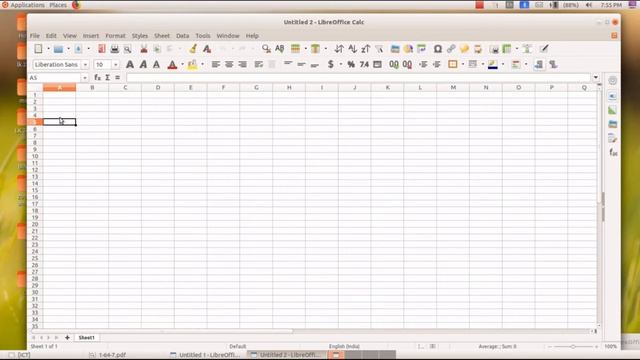Open Sidebar Functions fx panel icon
The width and height of the screenshot is (640, 360).
pyautogui.click(x=613, y=153)
